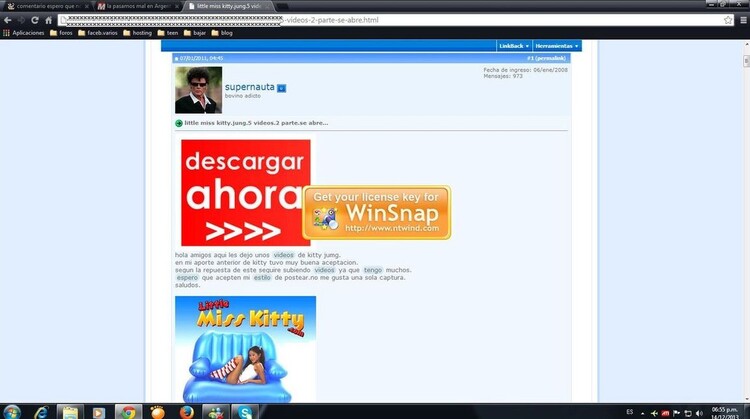This screenshot has width=750, height=419.
Task: Click the online status icon beside supernauta
Action: (282, 88)
